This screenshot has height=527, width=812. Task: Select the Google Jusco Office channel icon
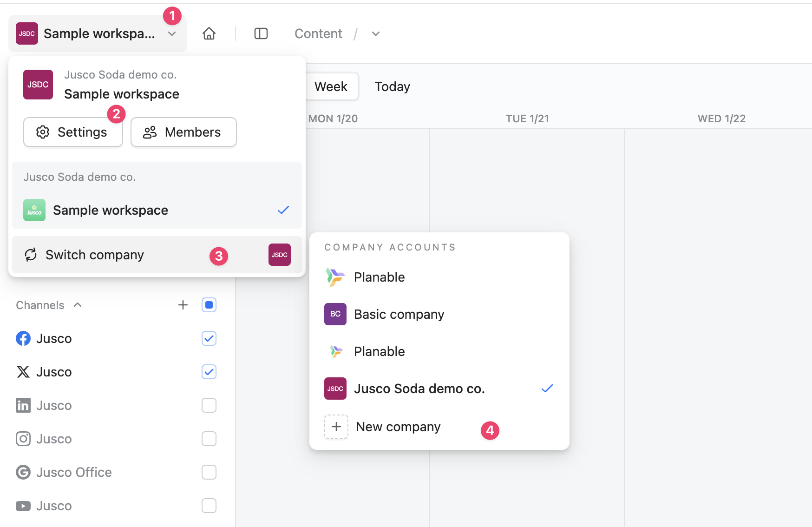(x=23, y=472)
